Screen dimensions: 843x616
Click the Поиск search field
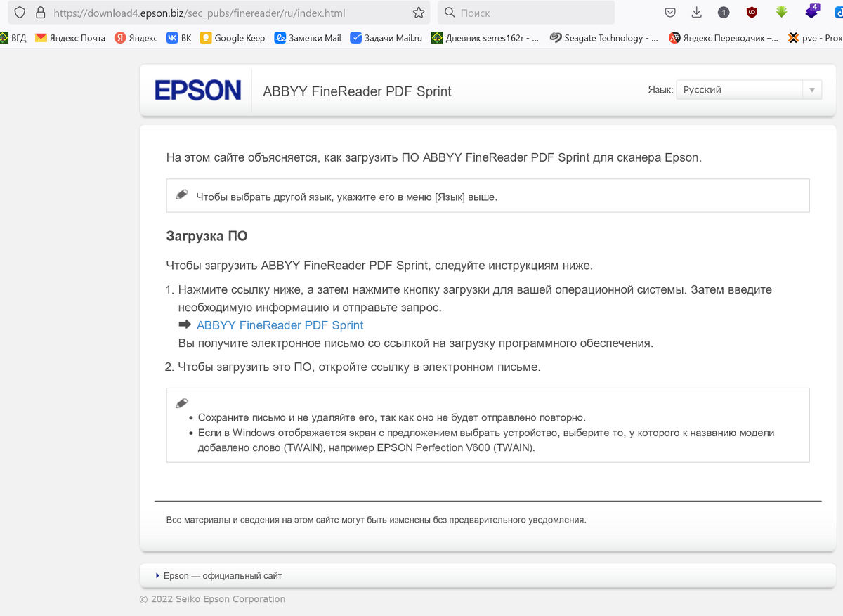point(527,13)
